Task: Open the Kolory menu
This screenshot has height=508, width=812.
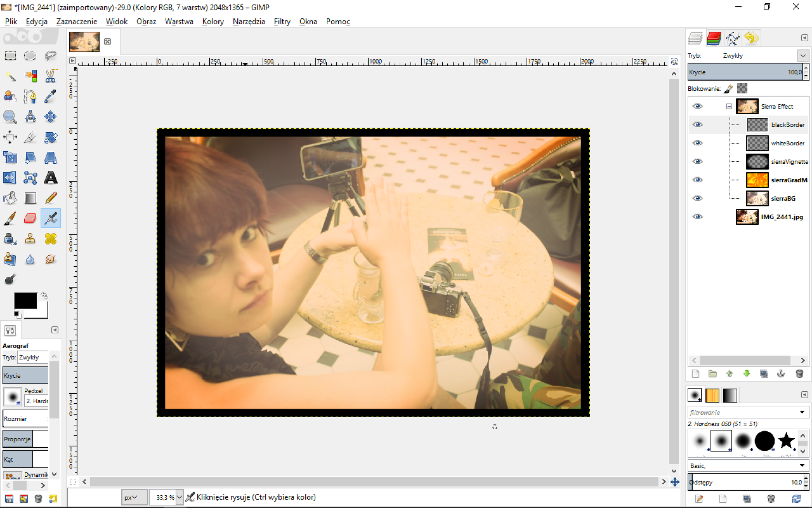Action: pos(213,22)
